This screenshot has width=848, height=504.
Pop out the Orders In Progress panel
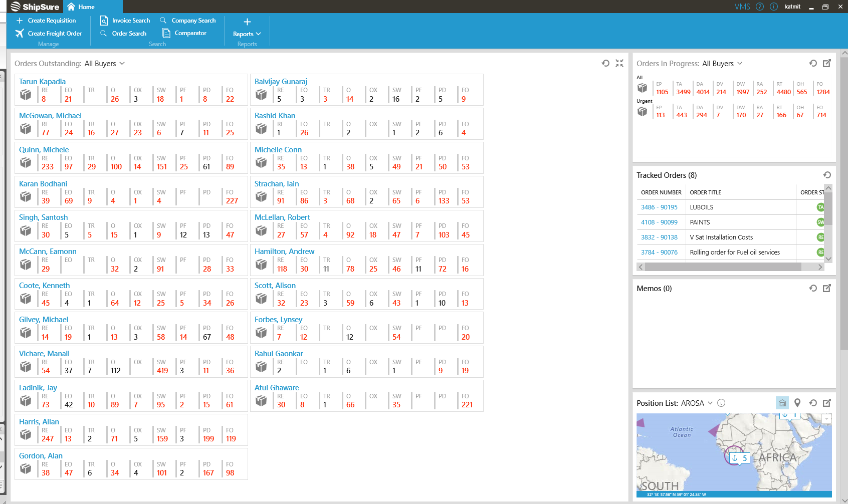pos(827,63)
